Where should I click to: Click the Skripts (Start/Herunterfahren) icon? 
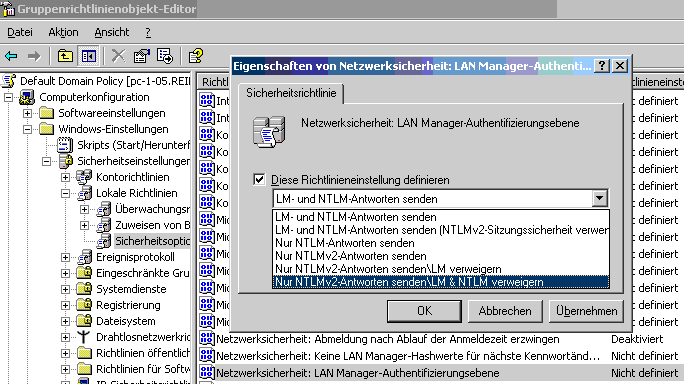point(65,145)
